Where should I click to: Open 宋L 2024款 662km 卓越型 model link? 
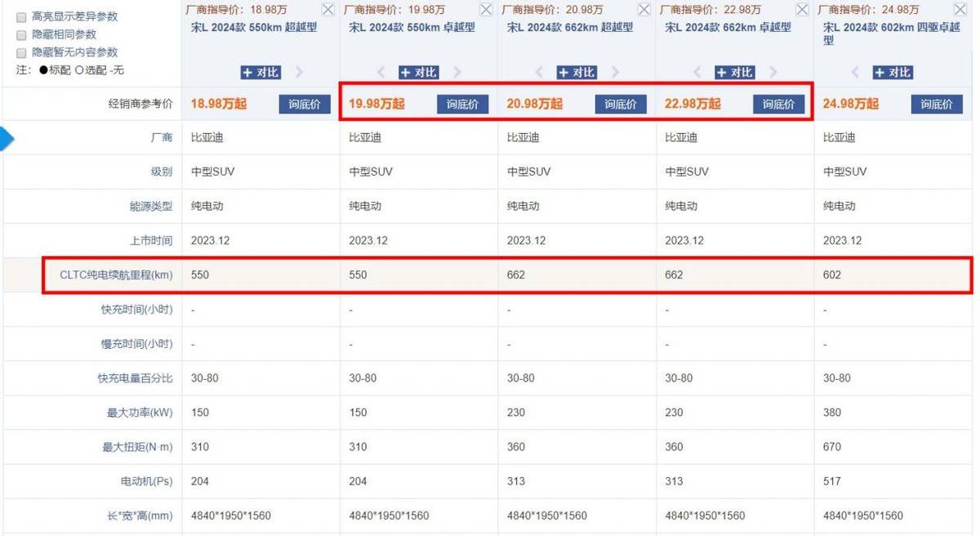728,27
